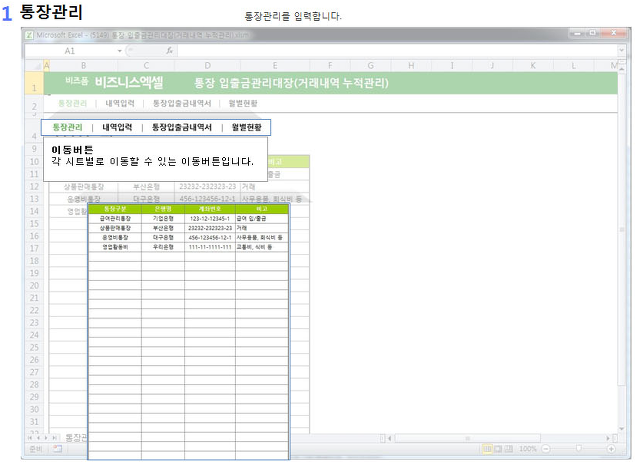Select column J header
The height and width of the screenshot is (468, 640).
pos(492,66)
